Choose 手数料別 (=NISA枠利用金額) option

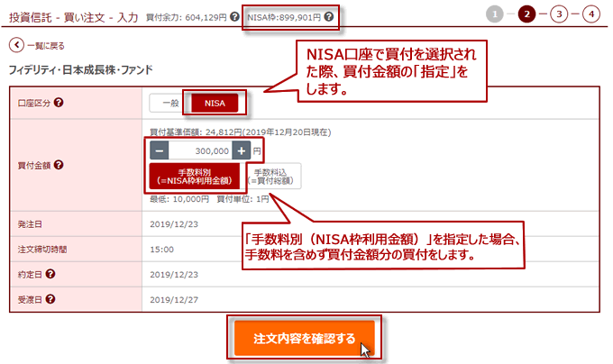(195, 176)
